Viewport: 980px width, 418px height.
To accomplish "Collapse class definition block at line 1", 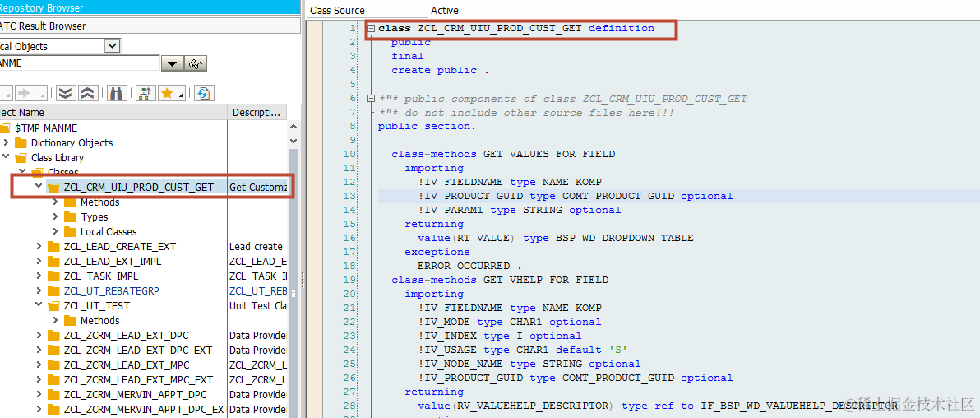I will click(x=372, y=28).
